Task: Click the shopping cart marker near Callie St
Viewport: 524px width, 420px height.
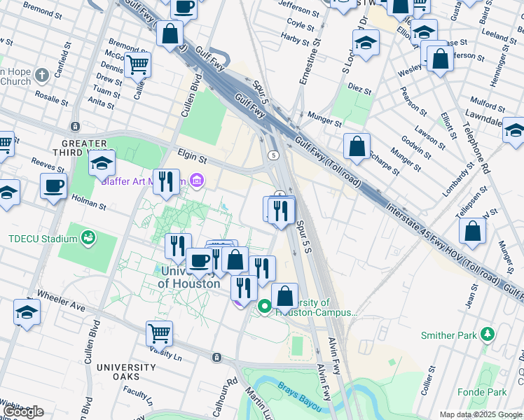Action: pyautogui.click(x=137, y=66)
